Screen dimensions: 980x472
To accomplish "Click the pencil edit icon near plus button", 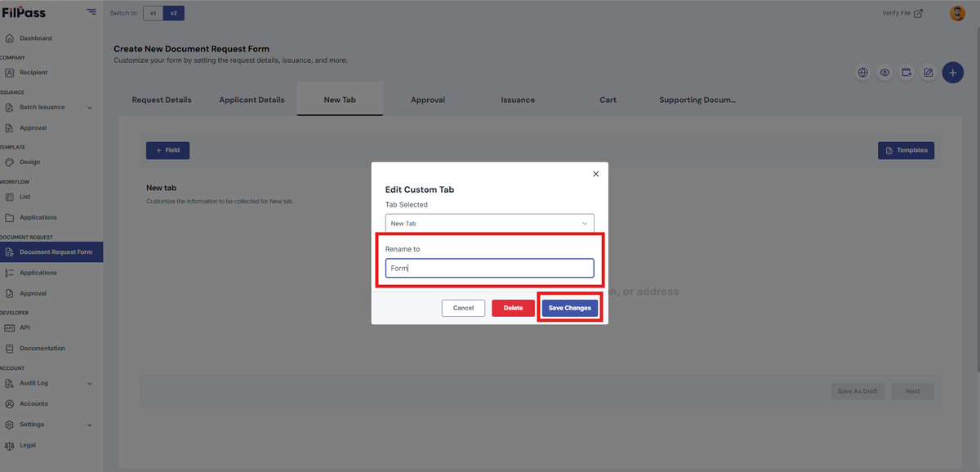I will 929,73.
